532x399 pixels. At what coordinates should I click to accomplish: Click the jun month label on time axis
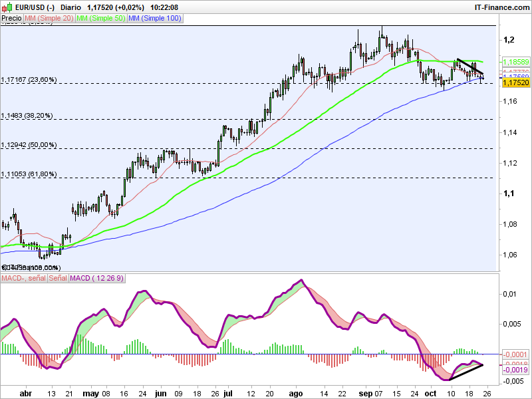click(x=160, y=394)
